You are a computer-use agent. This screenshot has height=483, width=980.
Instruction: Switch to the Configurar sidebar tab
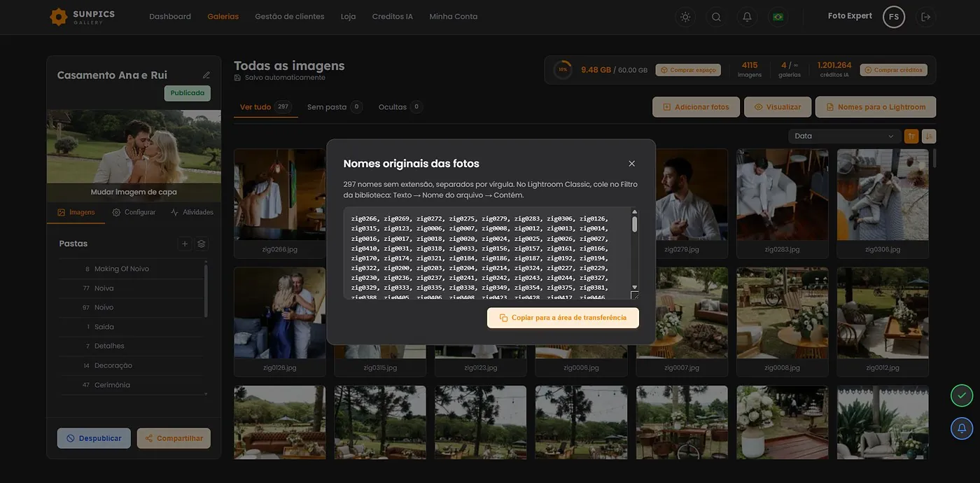click(x=134, y=212)
